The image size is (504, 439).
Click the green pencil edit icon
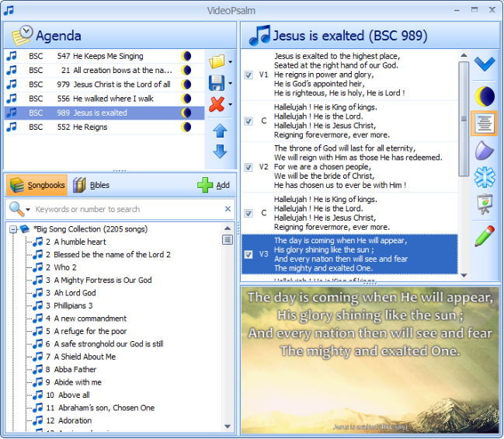pos(485,235)
